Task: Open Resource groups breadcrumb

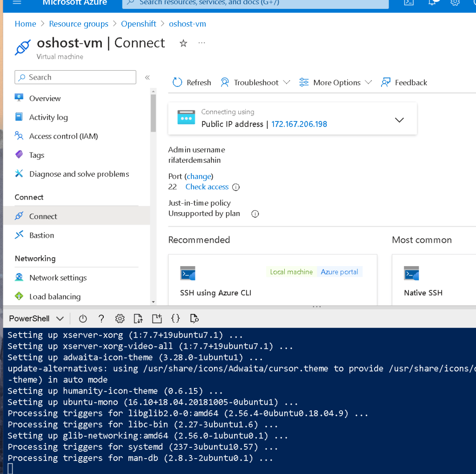Action: pyautogui.click(x=79, y=24)
